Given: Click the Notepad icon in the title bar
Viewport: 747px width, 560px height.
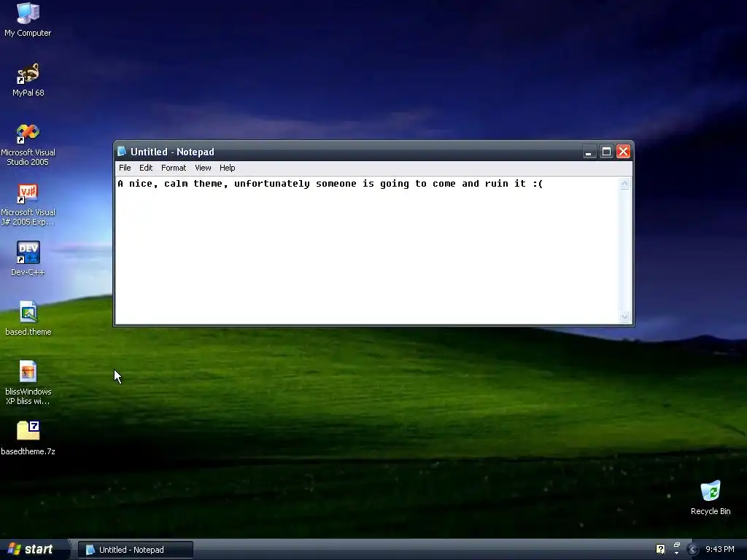Looking at the screenshot, I should click(122, 152).
